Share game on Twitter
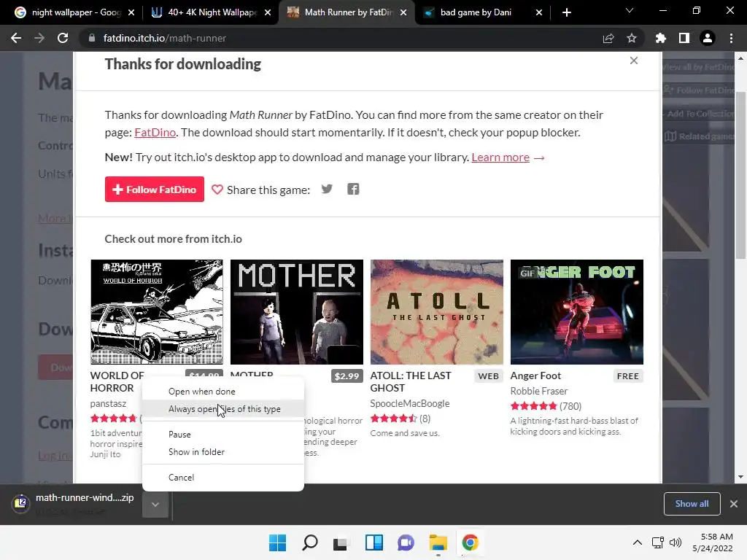Screen dimensions: 747x560 [327, 189]
